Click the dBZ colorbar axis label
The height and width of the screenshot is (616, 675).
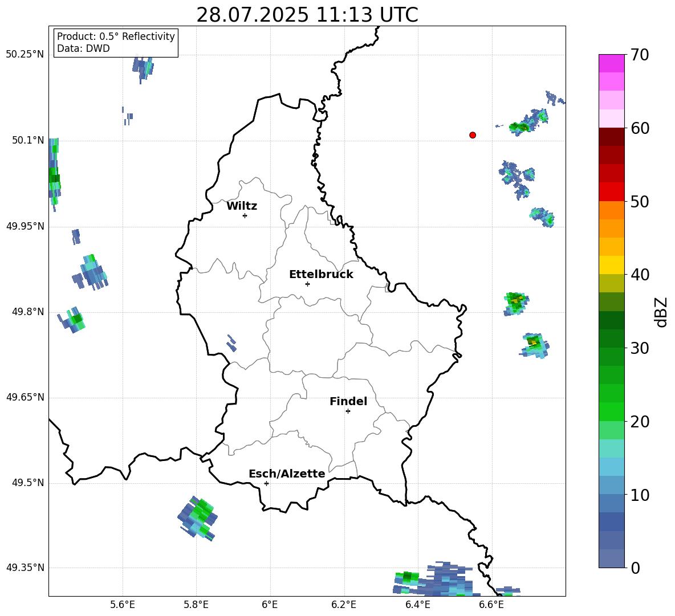point(661,312)
